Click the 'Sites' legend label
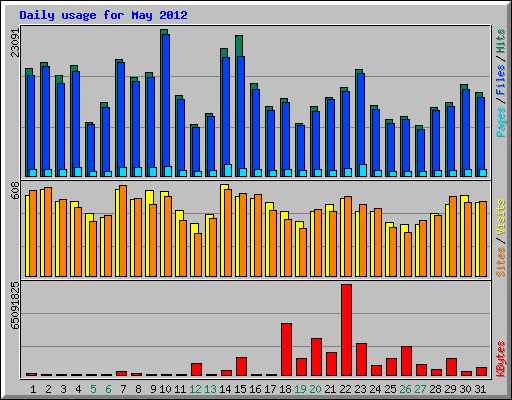Viewport: 512px width, 400px height. [501, 262]
